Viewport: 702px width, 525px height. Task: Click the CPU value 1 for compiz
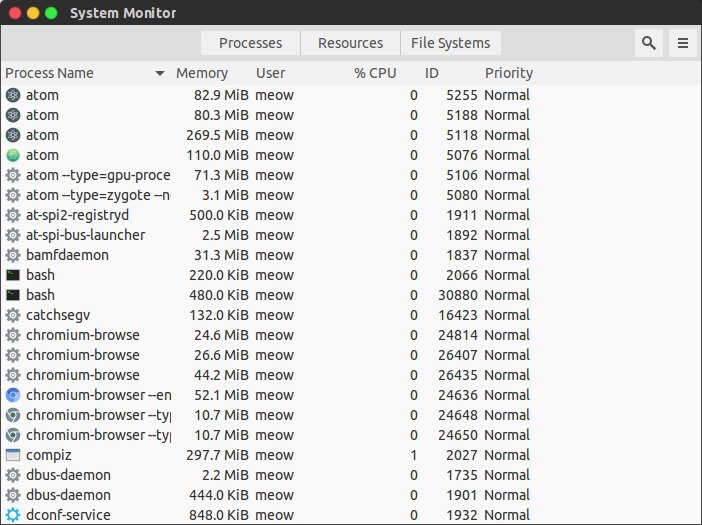click(x=413, y=455)
